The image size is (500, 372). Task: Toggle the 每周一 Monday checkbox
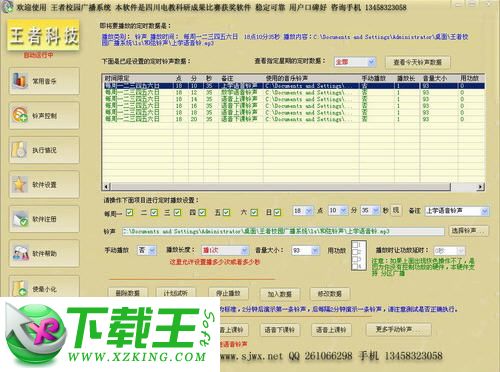129,213
